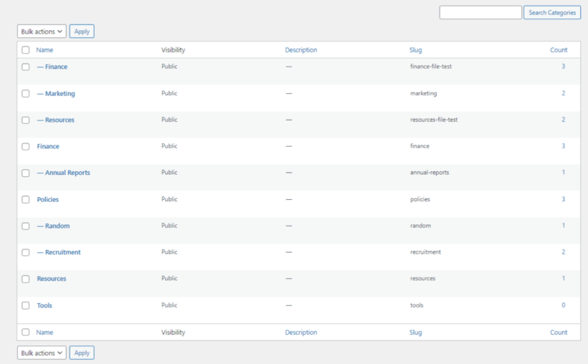Select the Tools category checkbox
The height and width of the screenshot is (364, 588).
coord(26,305)
